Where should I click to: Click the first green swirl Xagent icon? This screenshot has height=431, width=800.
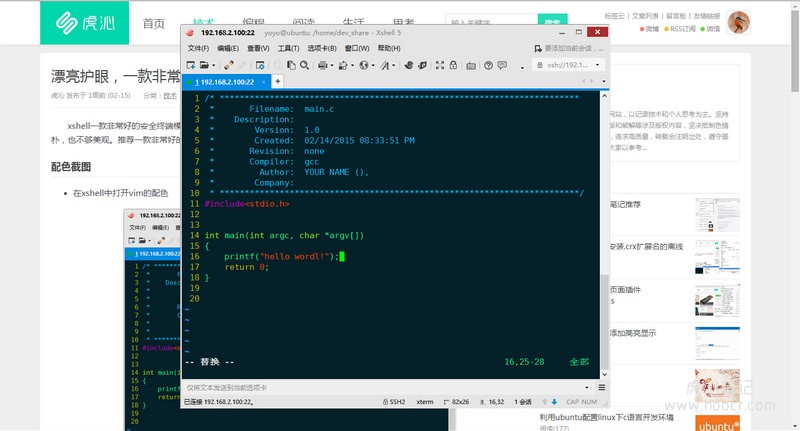tap(409, 65)
